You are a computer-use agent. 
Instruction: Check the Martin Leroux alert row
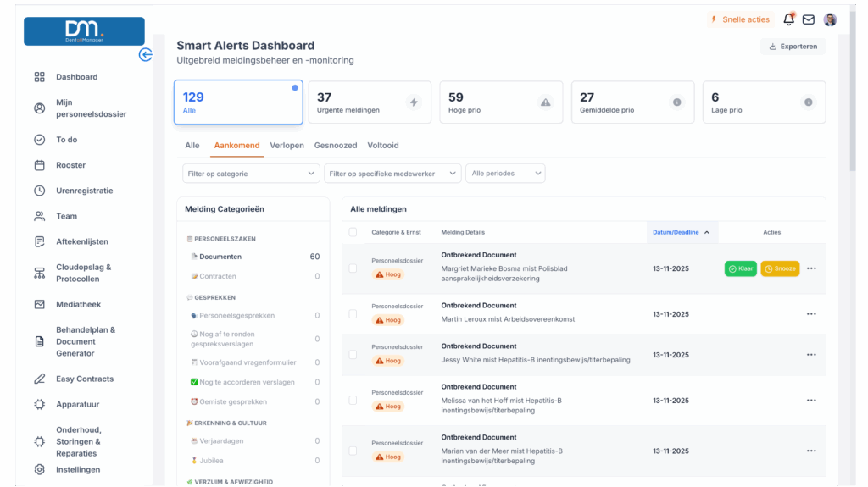click(x=353, y=313)
